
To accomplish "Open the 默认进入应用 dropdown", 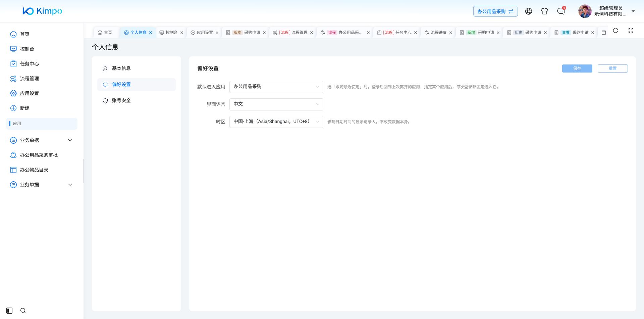I will pos(276,87).
